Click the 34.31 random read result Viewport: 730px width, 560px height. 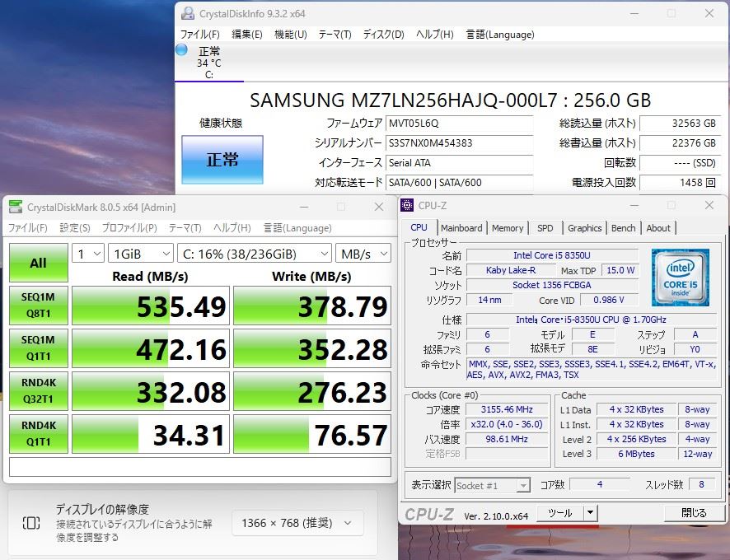coord(151,434)
